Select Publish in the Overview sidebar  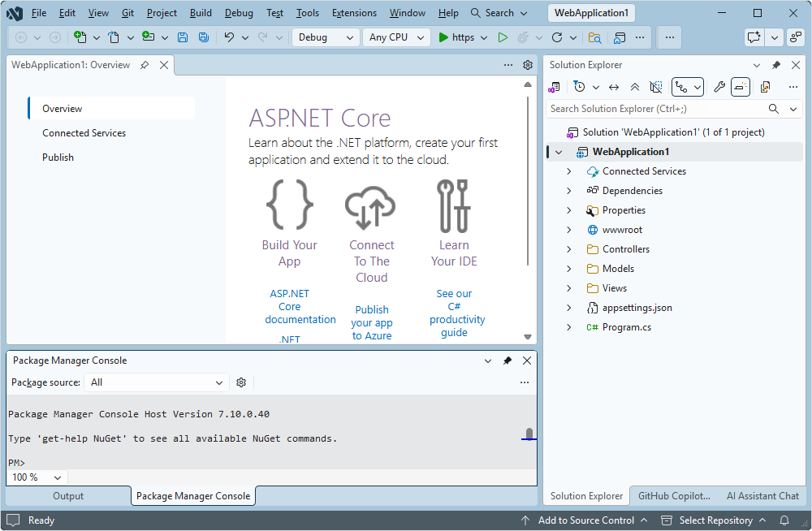click(x=58, y=158)
